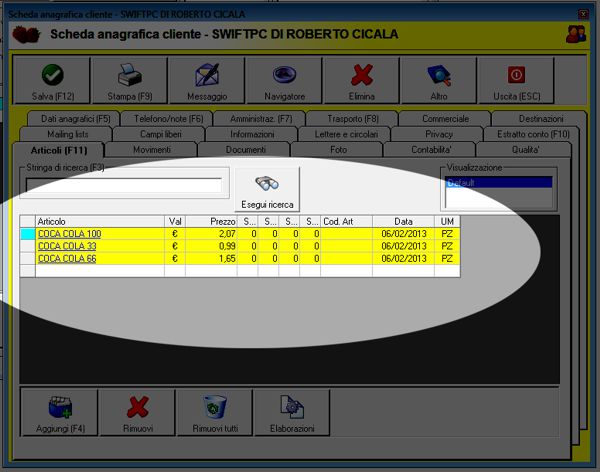Open the Amministraz. (F7) tab
This screenshot has height=472, width=600.
(261, 119)
